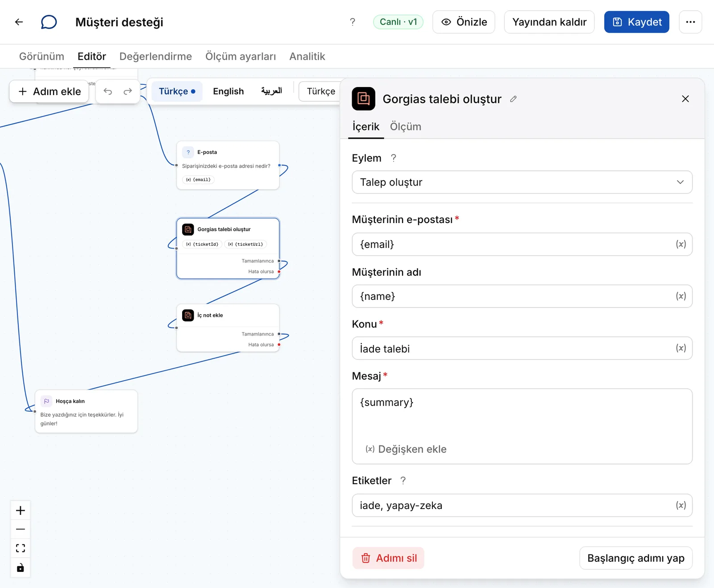Go back using the left arrow icon
This screenshot has width=714, height=588.
pyautogui.click(x=19, y=22)
